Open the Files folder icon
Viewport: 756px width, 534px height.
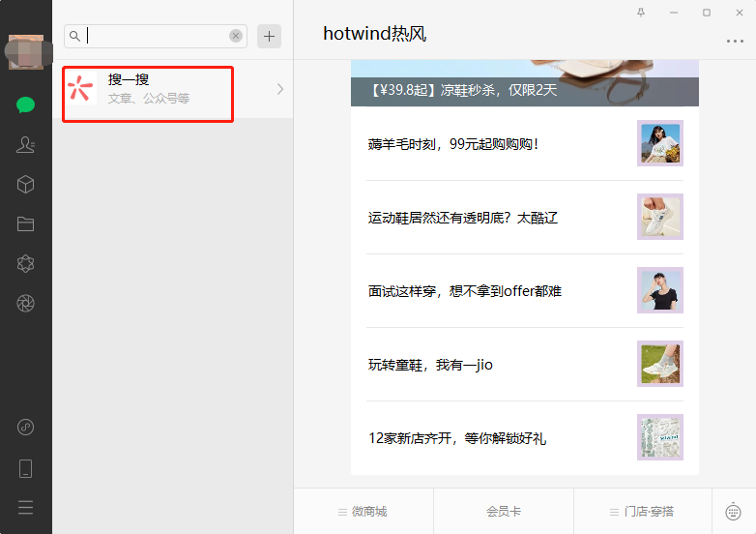(25, 223)
